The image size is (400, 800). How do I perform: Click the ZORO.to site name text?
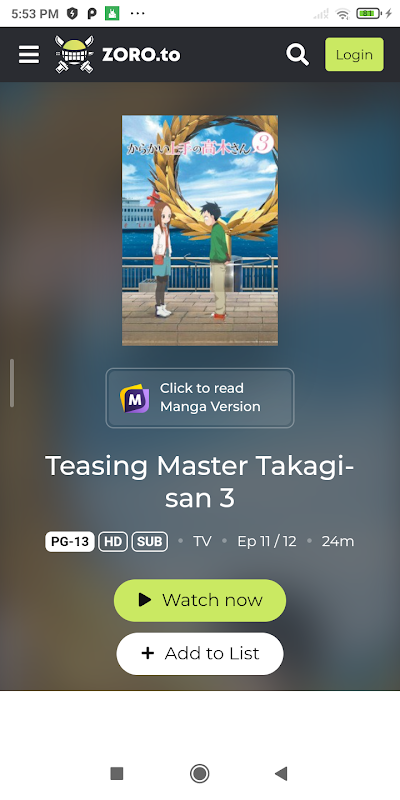click(x=141, y=55)
